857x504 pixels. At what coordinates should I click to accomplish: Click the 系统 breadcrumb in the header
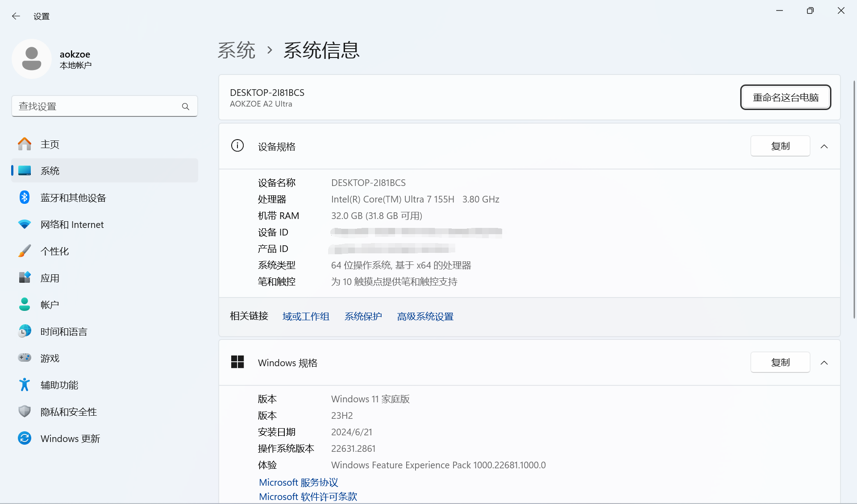point(237,50)
